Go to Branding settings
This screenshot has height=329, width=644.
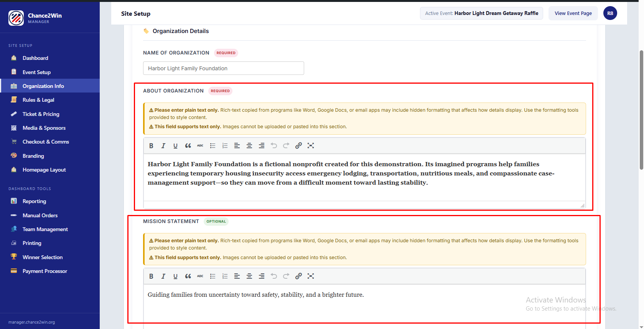(50, 156)
